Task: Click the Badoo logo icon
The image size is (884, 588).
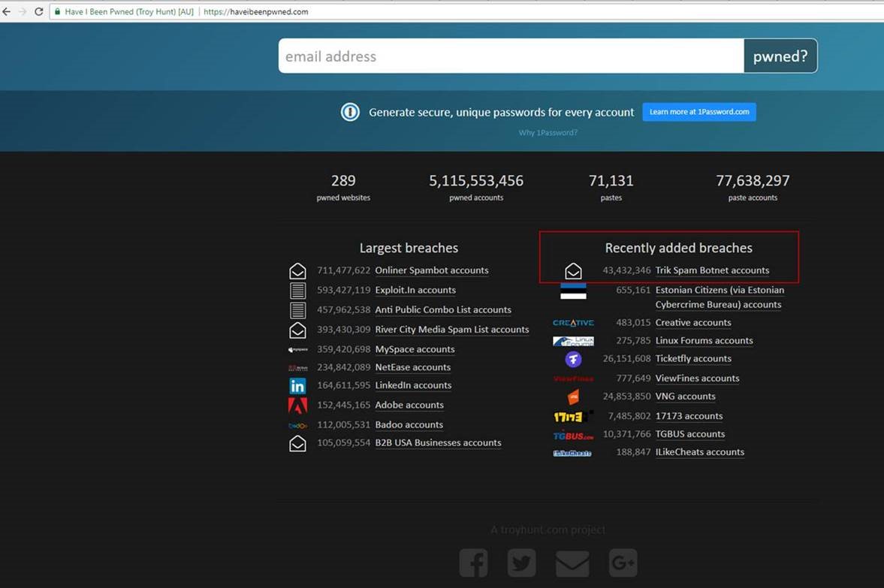Action: coord(297,426)
